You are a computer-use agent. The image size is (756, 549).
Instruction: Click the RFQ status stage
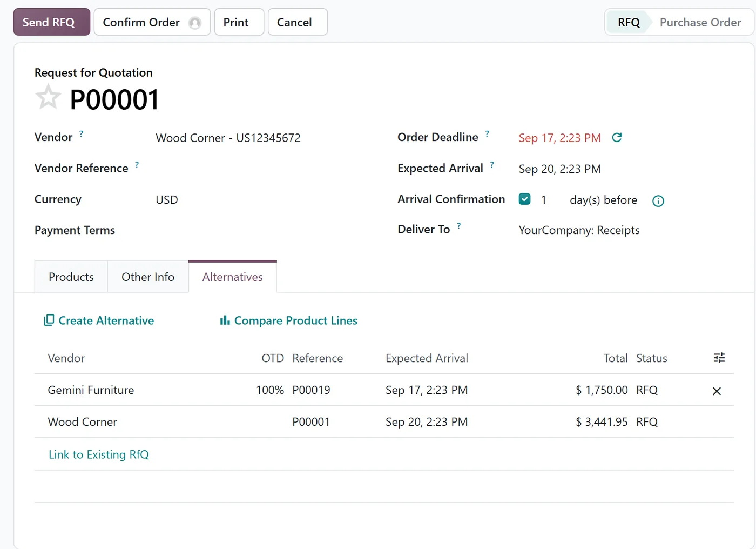tap(628, 22)
